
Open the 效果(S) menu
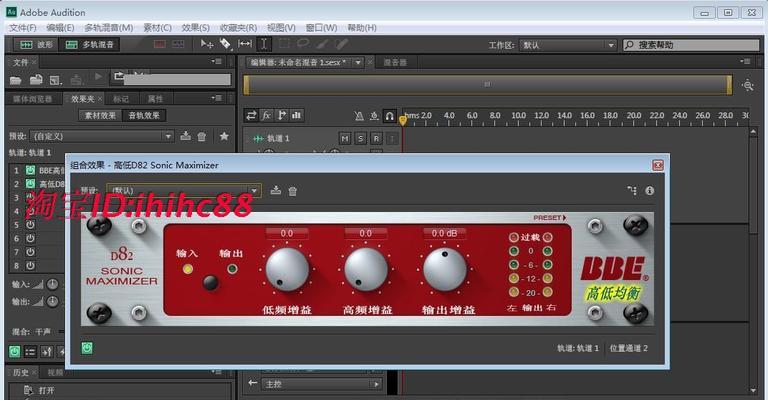pyautogui.click(x=195, y=27)
